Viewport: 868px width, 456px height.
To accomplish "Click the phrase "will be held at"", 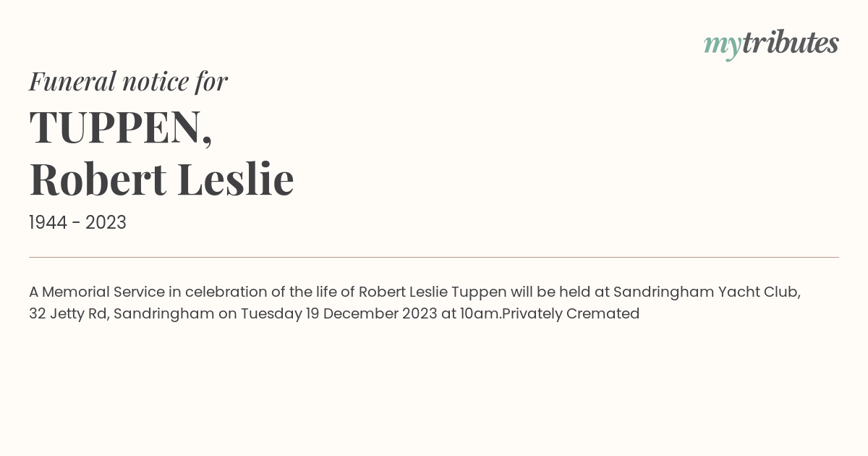I will pyautogui.click(x=559, y=292).
